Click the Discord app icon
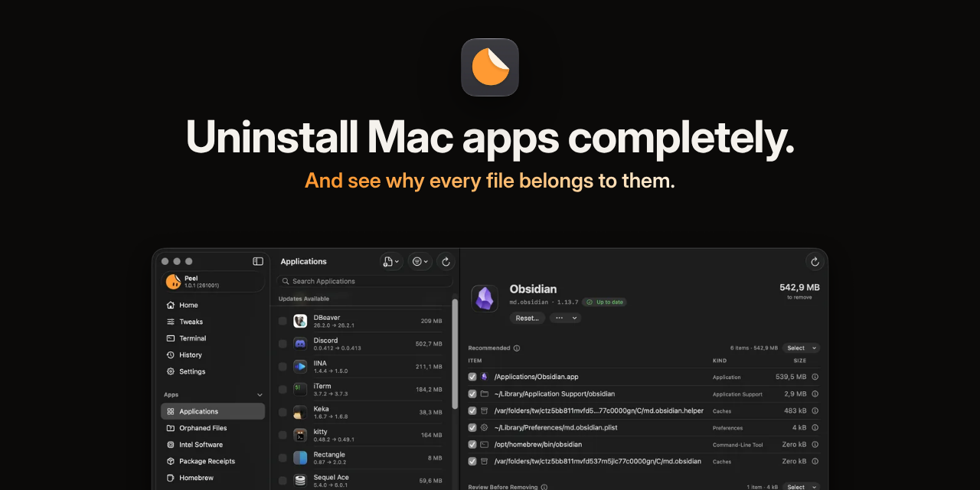 [x=300, y=344]
